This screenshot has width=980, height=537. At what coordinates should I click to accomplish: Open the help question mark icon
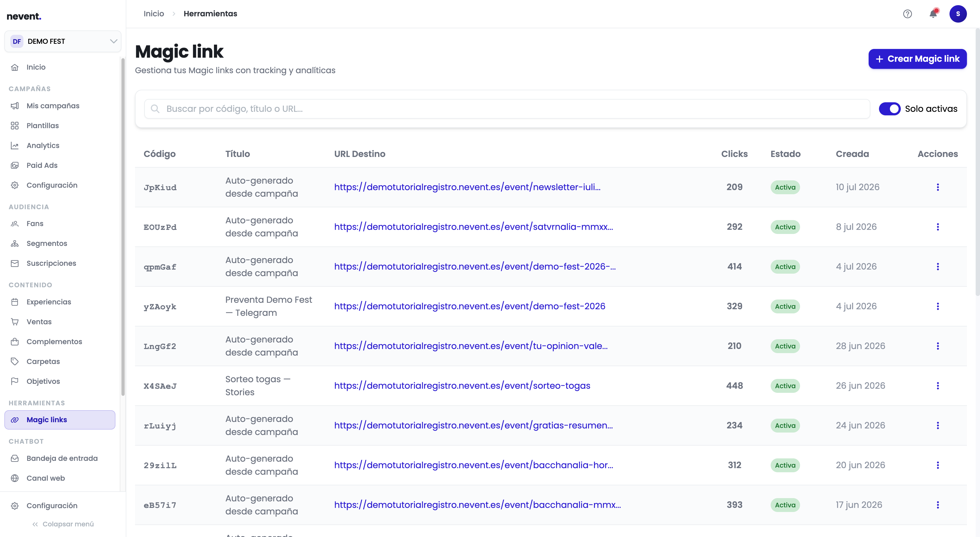907,14
